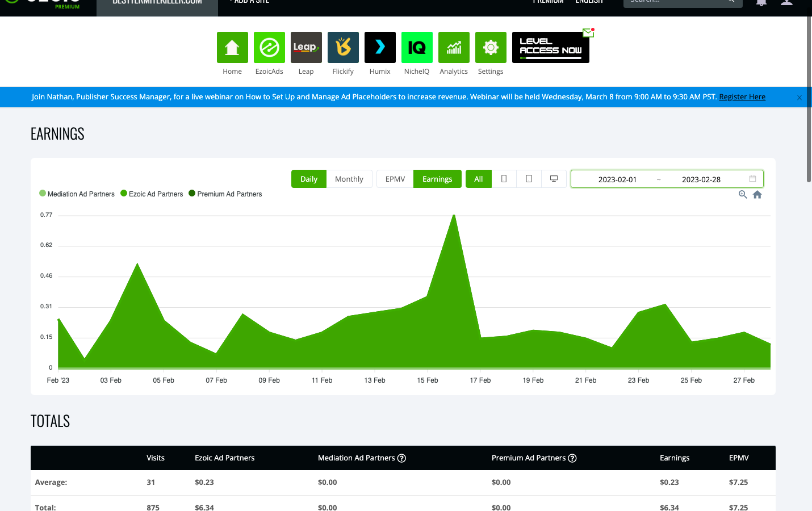Screen dimensions: 812x511
Task: Open the calendar picker icon
Action: click(x=752, y=179)
